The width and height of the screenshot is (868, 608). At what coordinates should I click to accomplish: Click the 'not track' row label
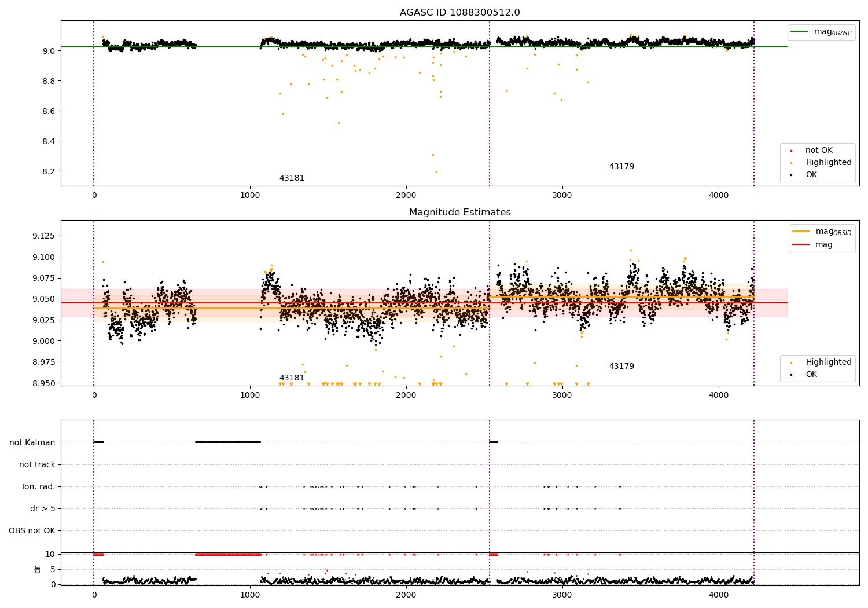[37, 465]
